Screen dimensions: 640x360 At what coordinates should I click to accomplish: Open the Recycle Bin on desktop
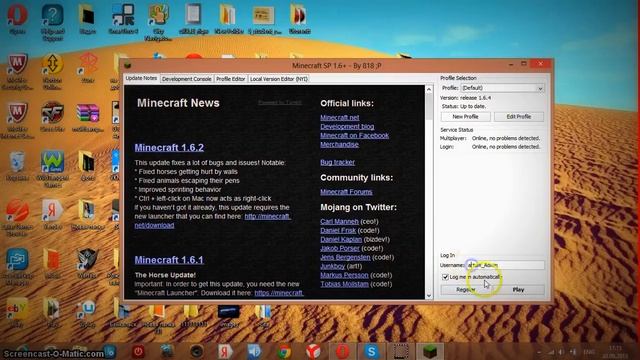click(17, 162)
